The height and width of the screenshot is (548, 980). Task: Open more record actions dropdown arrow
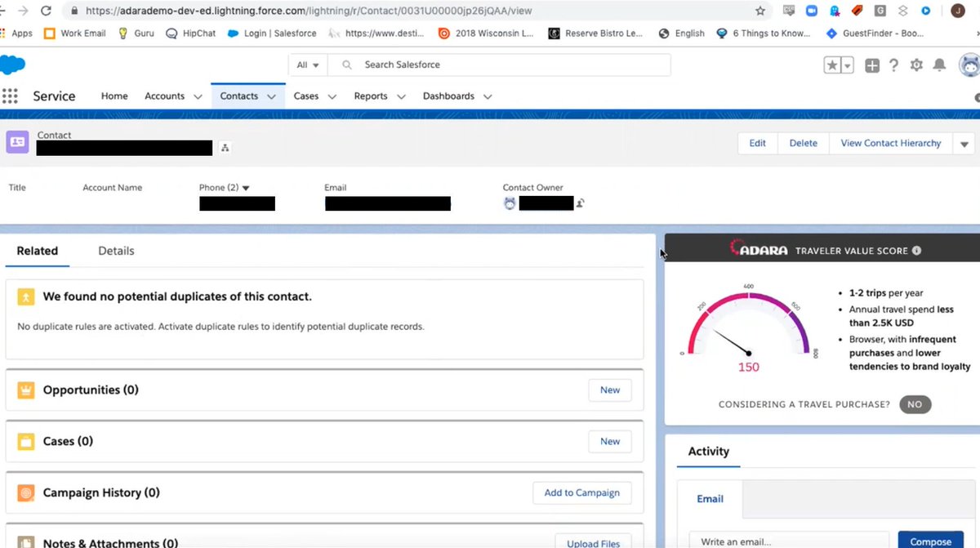pos(964,144)
